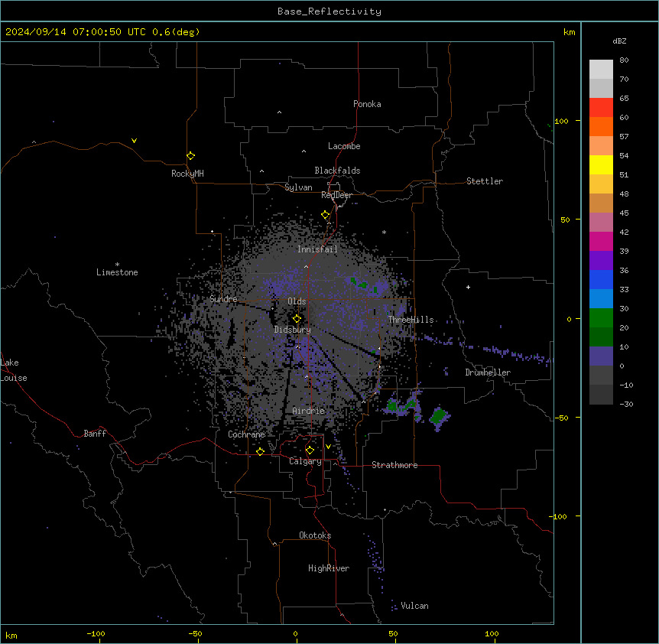Viewport: 659px width, 644px height.
Task: Click the white asterisk east of Innisfail
Action: 384,232
